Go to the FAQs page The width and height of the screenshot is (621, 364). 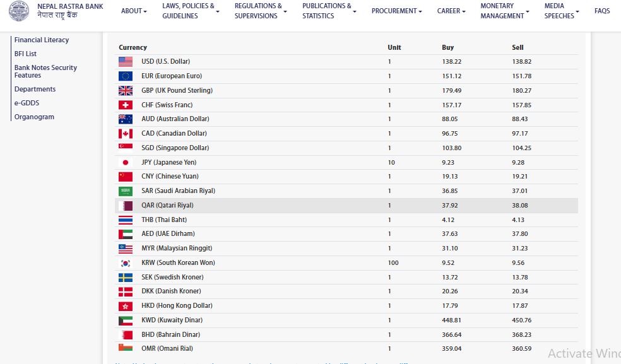[602, 11]
